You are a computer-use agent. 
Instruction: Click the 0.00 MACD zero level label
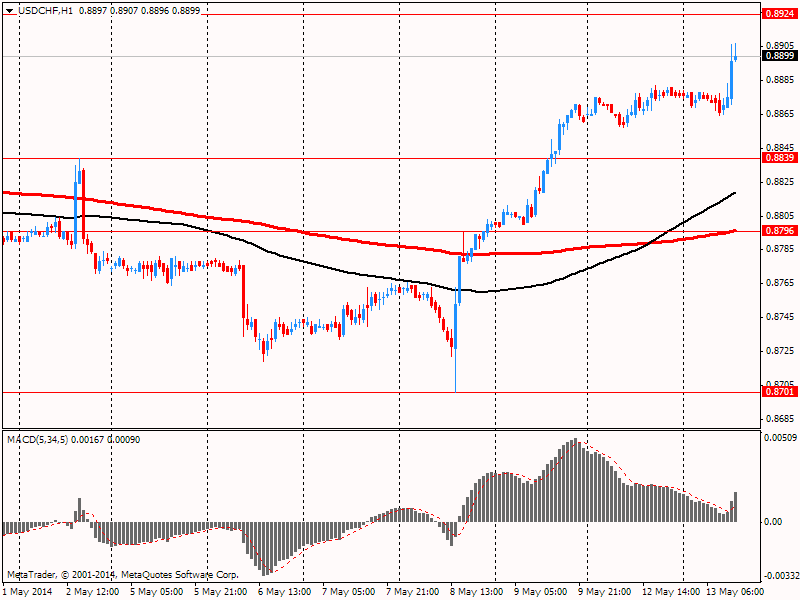point(773,521)
